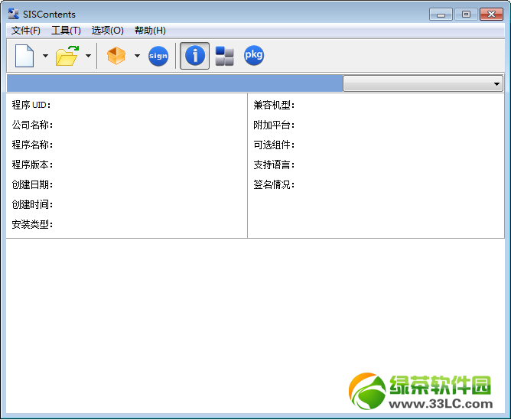
Task: Minimize the SISContents window
Action: pyautogui.click(x=441, y=15)
